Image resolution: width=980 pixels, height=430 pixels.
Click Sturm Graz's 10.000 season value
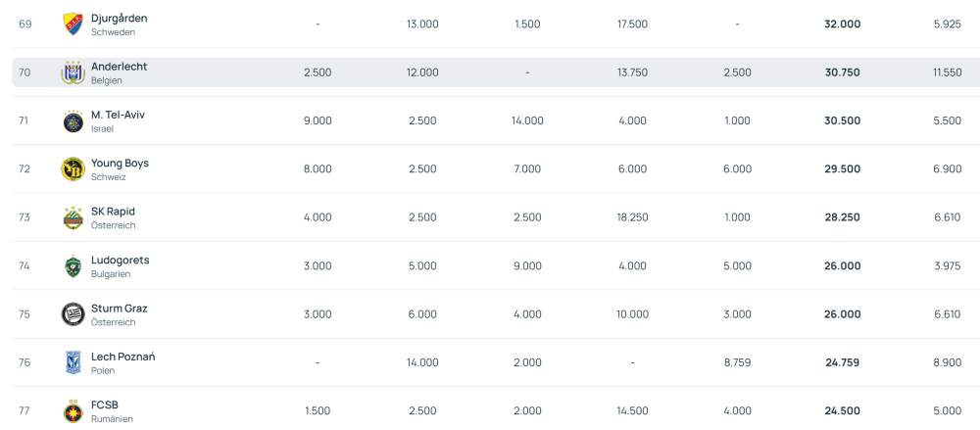pyautogui.click(x=632, y=314)
